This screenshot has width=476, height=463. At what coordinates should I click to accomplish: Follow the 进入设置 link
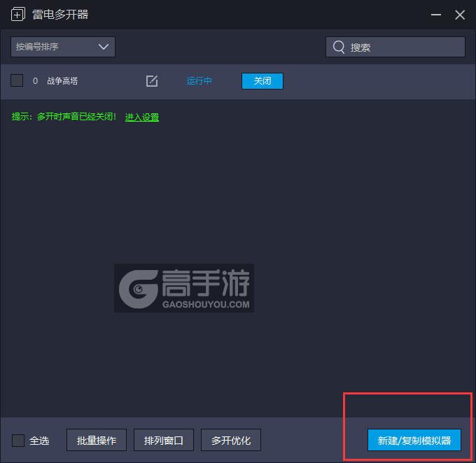pyautogui.click(x=142, y=117)
